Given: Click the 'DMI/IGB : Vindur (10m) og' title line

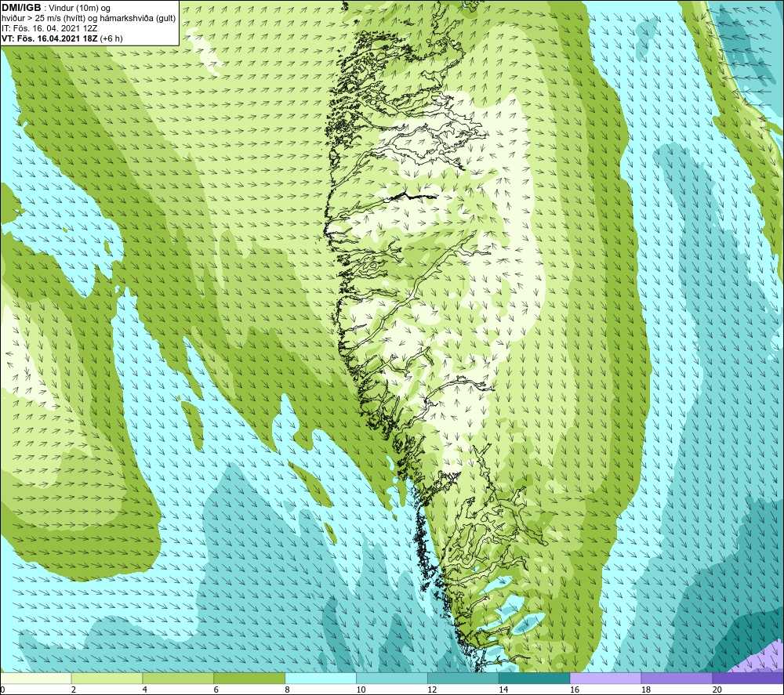Looking at the screenshot, I should point(56,8).
